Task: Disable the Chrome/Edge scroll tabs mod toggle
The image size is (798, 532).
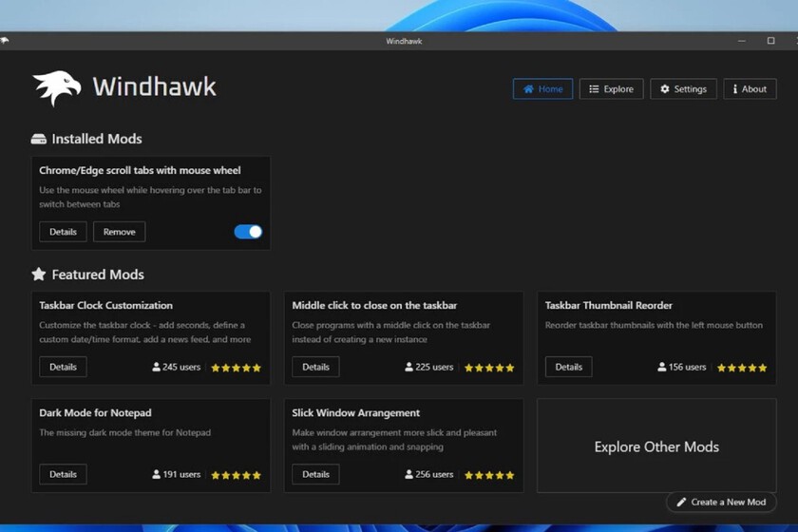Action: [x=248, y=232]
